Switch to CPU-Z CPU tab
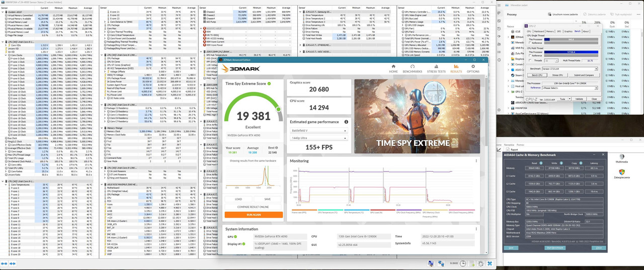This screenshot has width=644, height=270. (x=529, y=31)
